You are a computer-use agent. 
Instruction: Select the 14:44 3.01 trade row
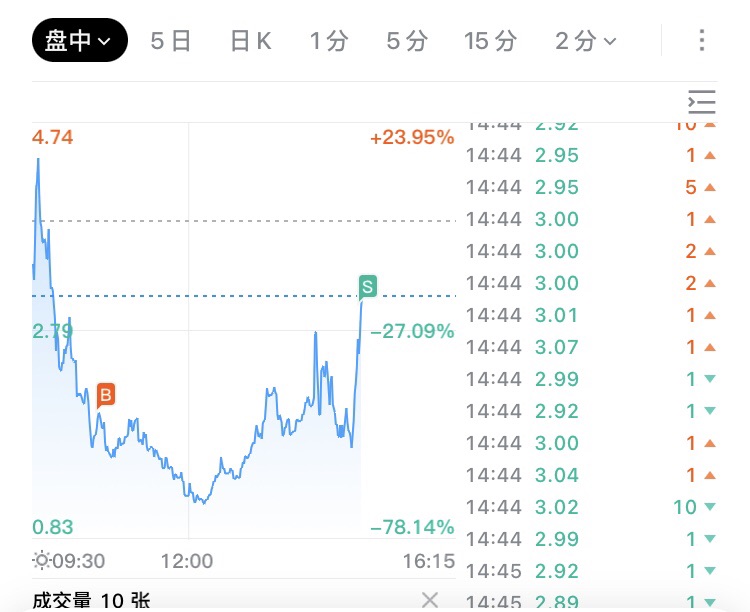(591, 315)
